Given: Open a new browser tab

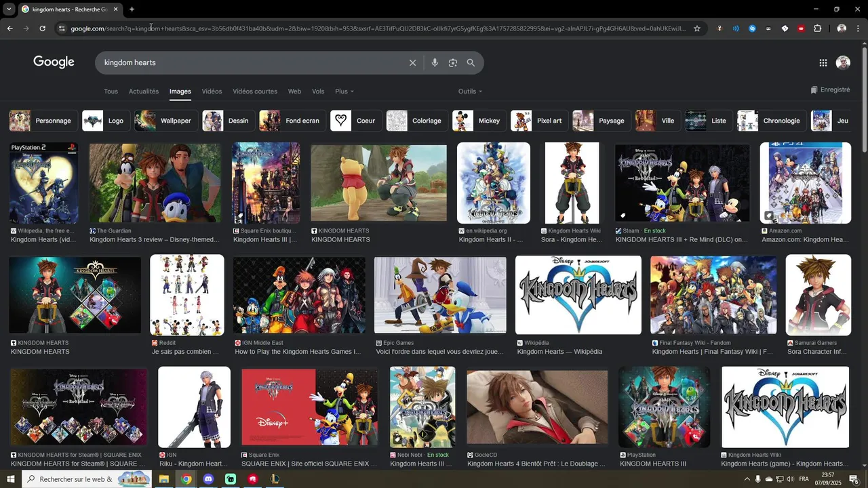Looking at the screenshot, I should point(132,9).
